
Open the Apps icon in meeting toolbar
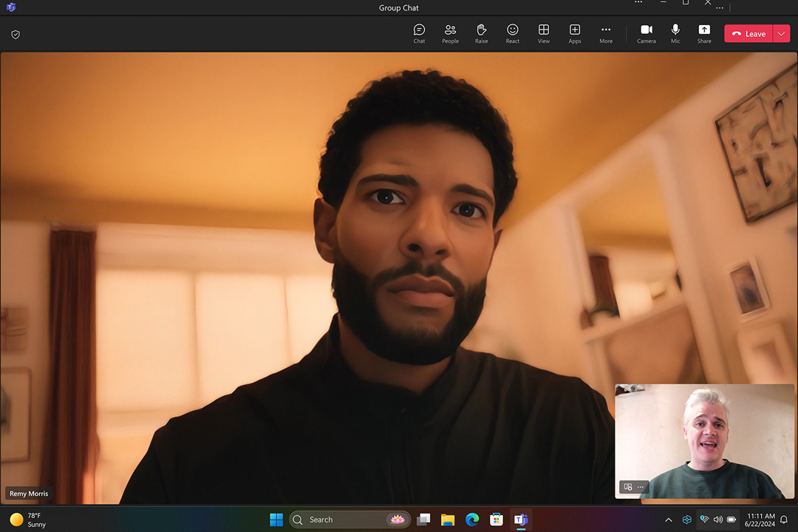pyautogui.click(x=574, y=33)
